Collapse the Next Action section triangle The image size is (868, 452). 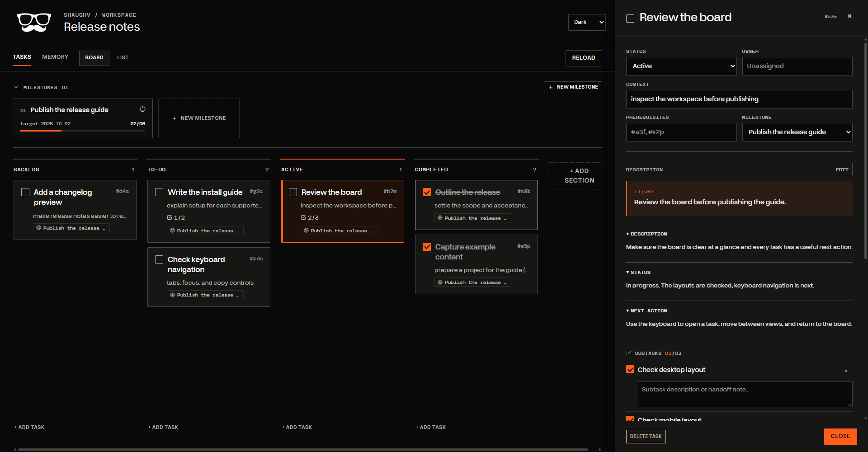click(x=627, y=311)
